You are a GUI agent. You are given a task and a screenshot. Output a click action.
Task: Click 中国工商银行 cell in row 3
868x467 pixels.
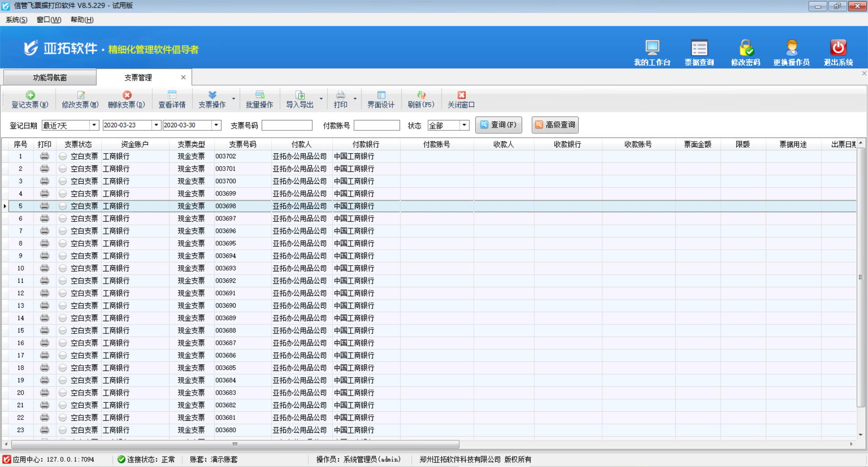[366, 181]
